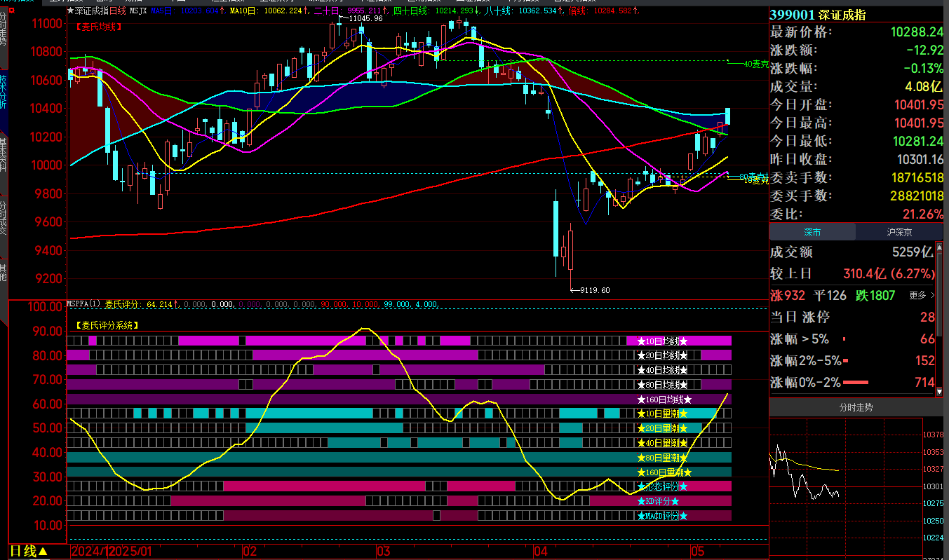The width and height of the screenshot is (949, 560).
Task: Click the 11045.96 high price marker
Action: 365,18
